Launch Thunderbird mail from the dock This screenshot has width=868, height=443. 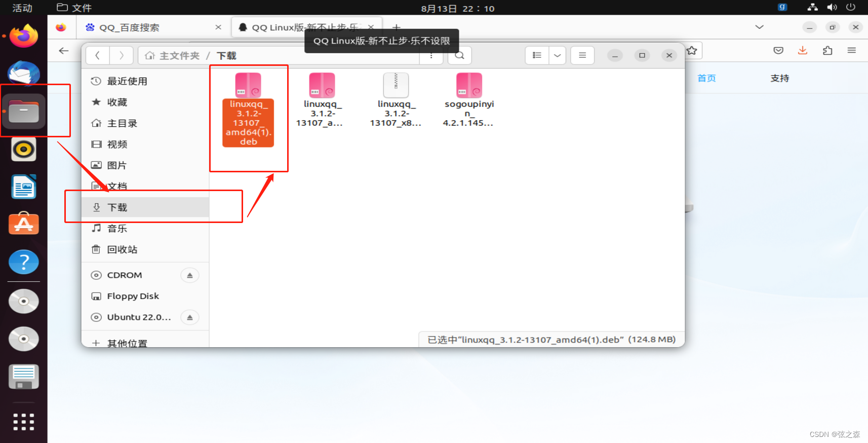tap(23, 73)
